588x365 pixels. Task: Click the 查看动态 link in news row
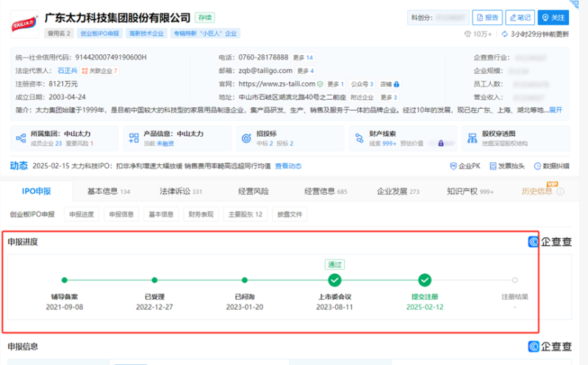(x=288, y=167)
